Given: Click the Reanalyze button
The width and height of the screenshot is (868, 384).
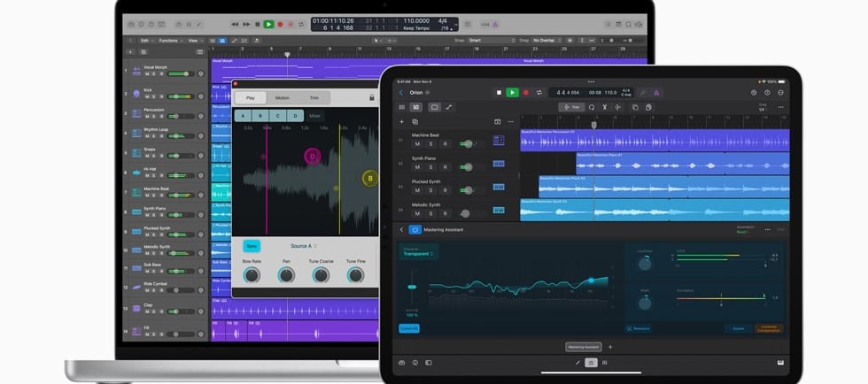Looking at the screenshot, I should [x=639, y=328].
